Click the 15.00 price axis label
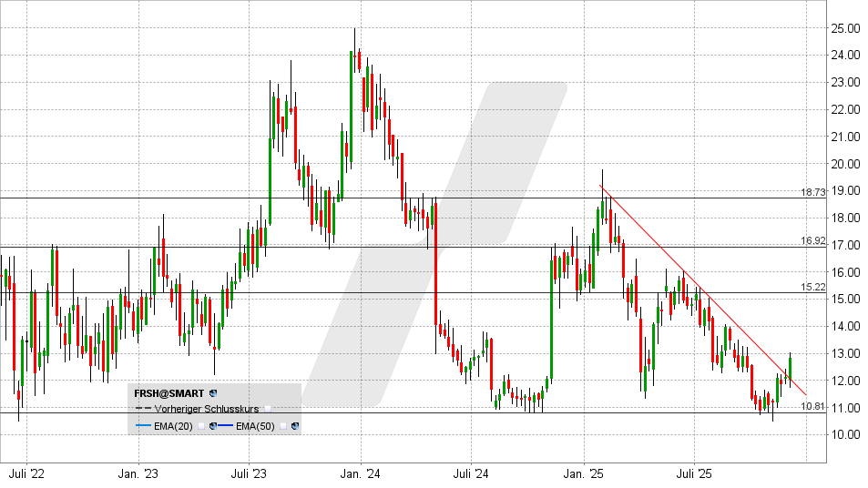Viewport: 868px width, 488px height. click(x=845, y=299)
